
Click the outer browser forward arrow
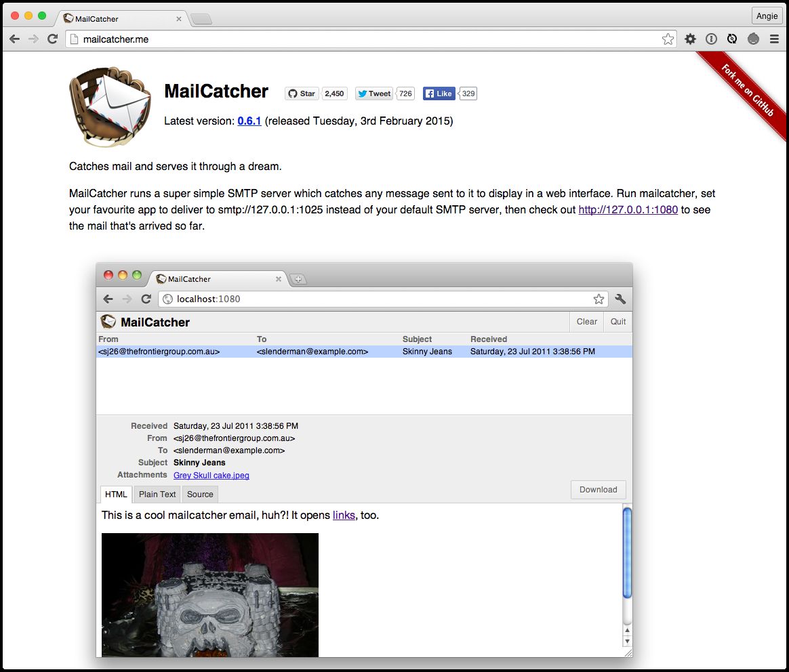(33, 39)
